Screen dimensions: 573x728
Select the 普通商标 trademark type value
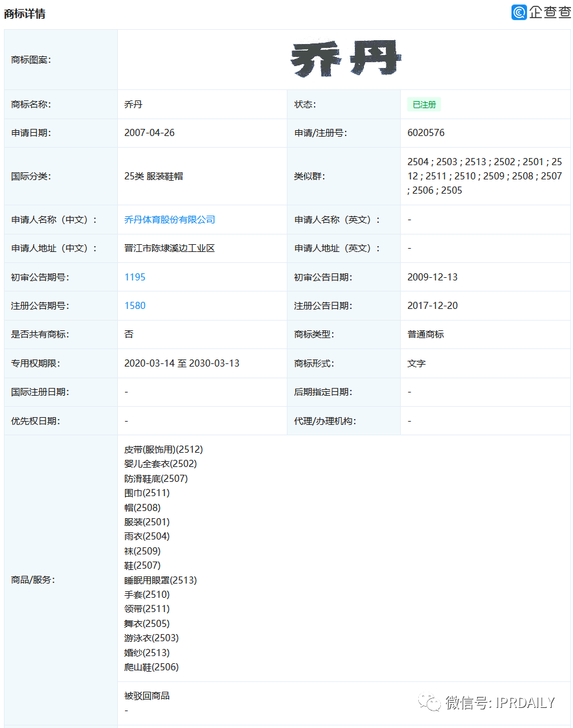click(425, 334)
